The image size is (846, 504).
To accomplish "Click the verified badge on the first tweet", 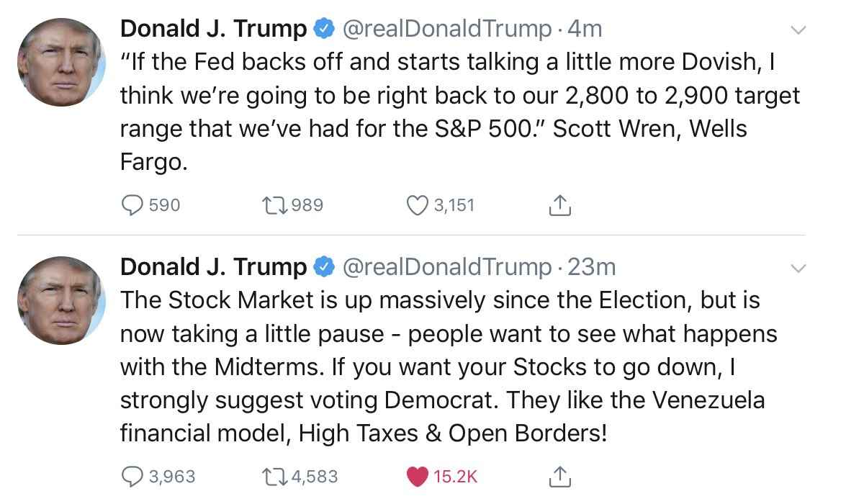I will click(x=323, y=30).
